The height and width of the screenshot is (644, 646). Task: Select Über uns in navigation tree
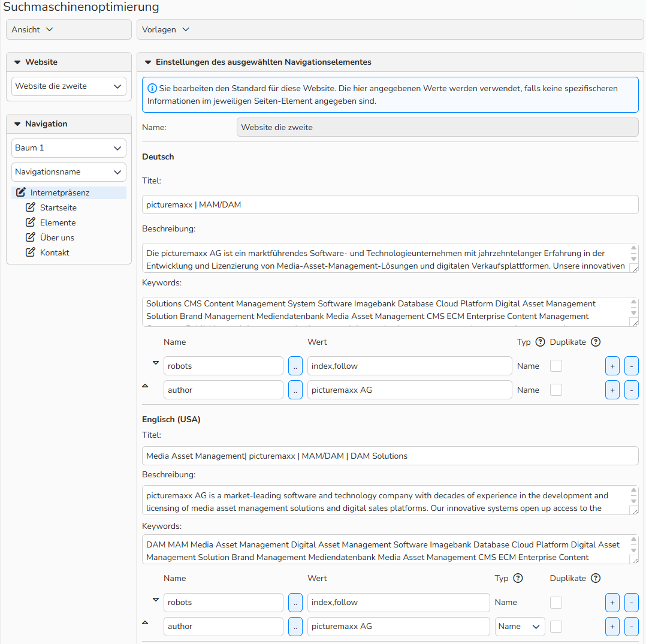click(x=57, y=237)
